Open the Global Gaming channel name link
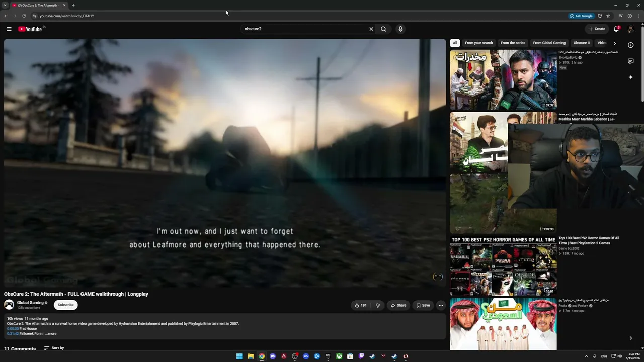Image resolution: width=644 pixels, height=362 pixels. pyautogui.click(x=30, y=303)
